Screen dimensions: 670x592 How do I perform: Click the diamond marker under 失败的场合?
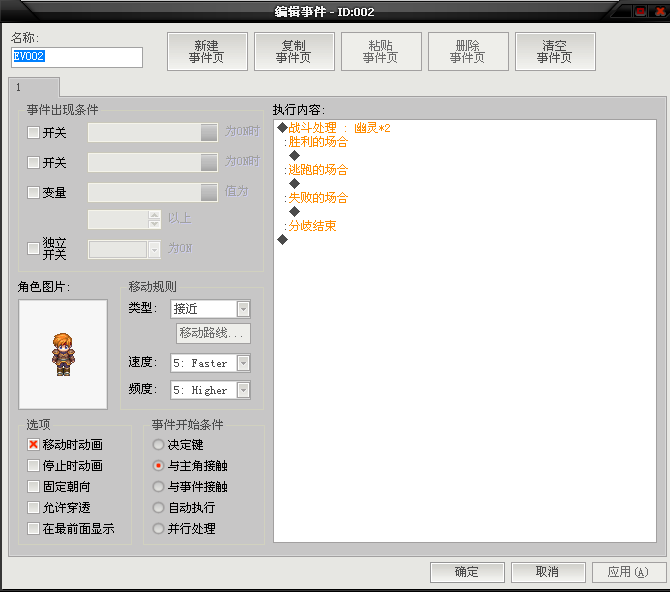294,212
